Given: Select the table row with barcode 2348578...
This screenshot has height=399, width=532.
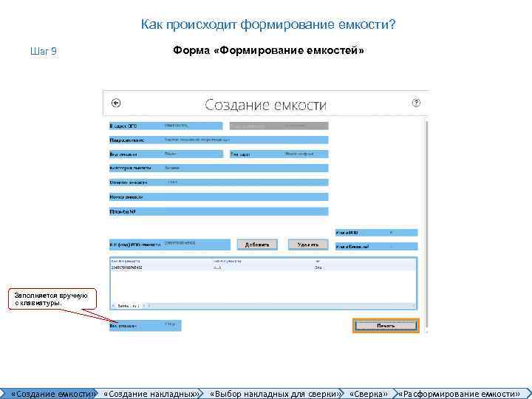Looking at the screenshot, I should point(263,267).
